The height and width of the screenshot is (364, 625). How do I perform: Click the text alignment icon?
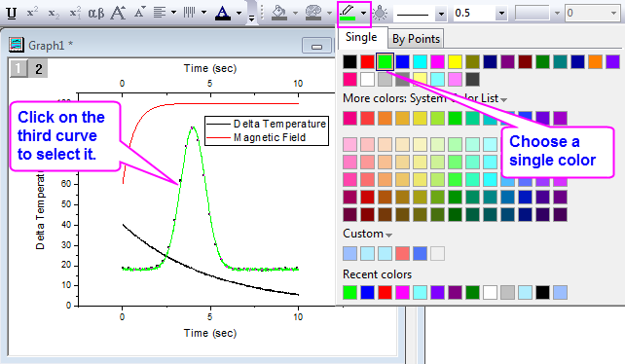(160, 13)
